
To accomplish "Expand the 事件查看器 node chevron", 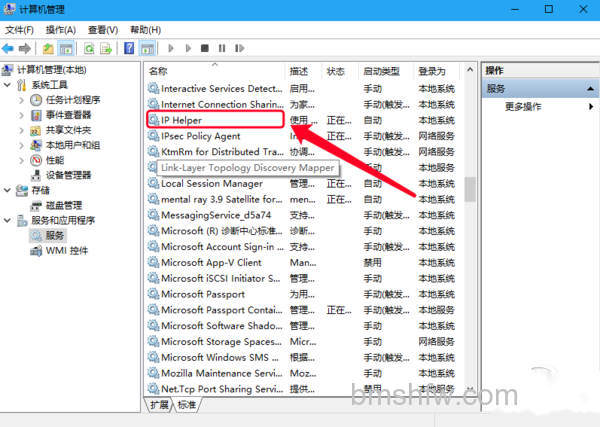I will (21, 115).
